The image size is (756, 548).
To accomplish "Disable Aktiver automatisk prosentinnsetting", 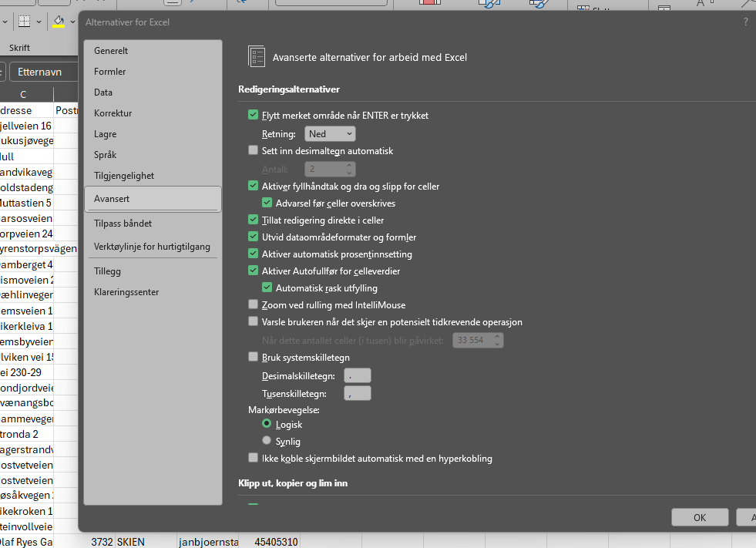I will (253, 254).
